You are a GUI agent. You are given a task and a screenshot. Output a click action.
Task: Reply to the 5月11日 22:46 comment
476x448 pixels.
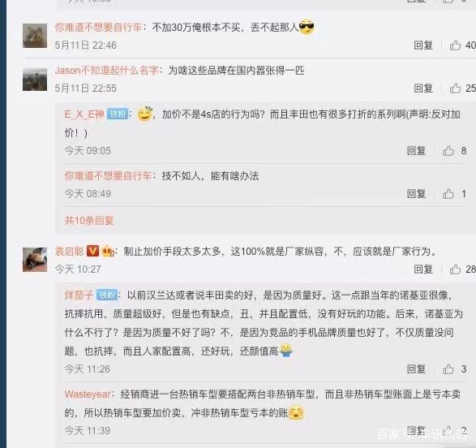click(x=423, y=45)
